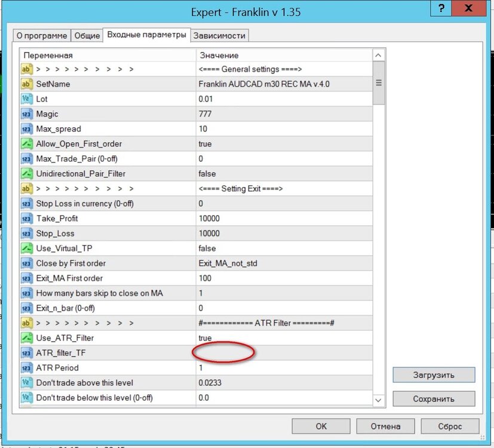Open the Зависимости tab
This screenshot has height=448, width=494.
(x=219, y=36)
